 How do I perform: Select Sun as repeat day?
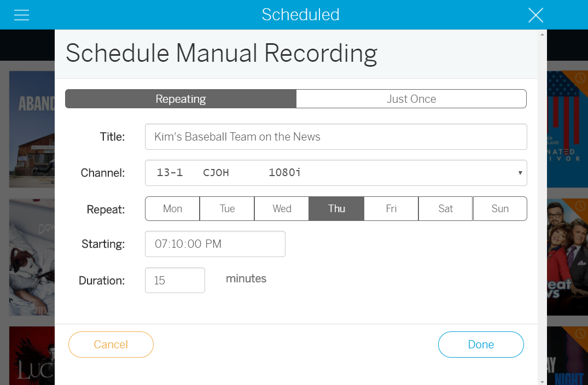(500, 208)
